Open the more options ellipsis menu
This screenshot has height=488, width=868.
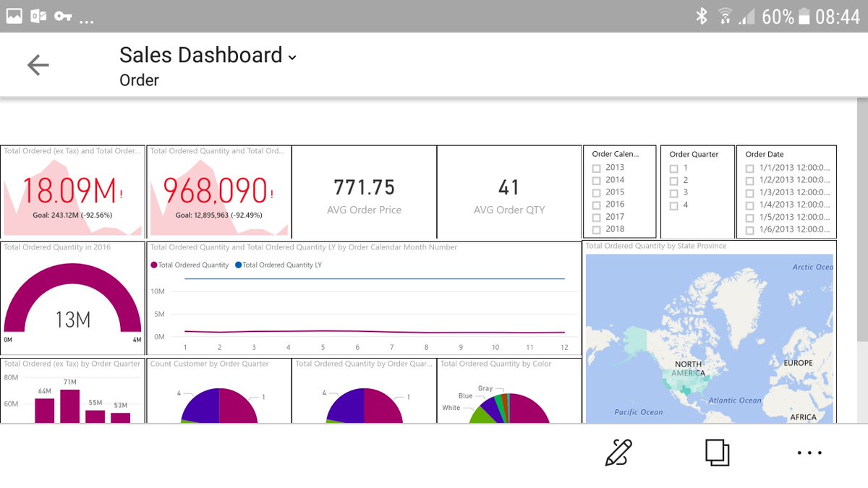coord(808,452)
